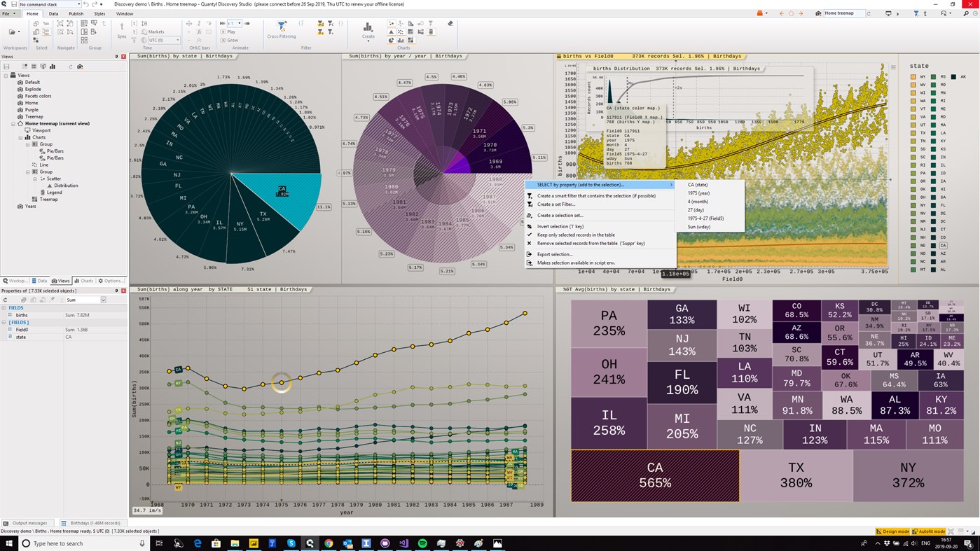
Task: Toggle Design mode in the status bar
Action: click(893, 531)
